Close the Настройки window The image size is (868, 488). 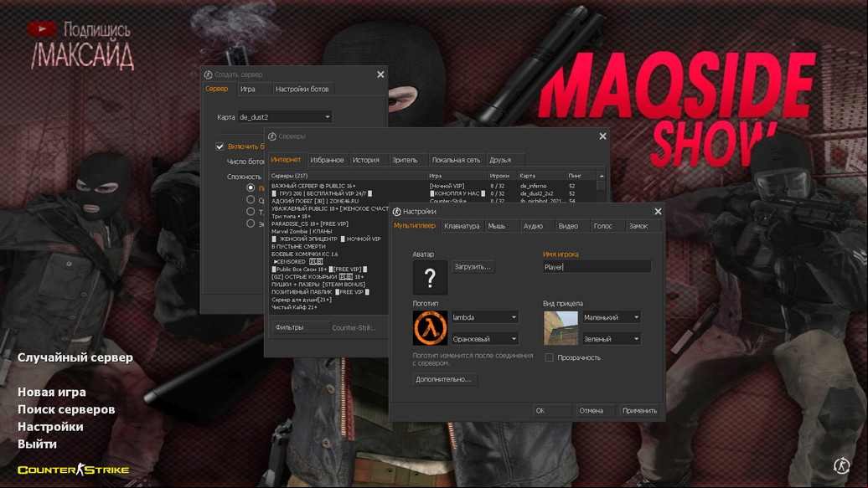[x=658, y=212]
